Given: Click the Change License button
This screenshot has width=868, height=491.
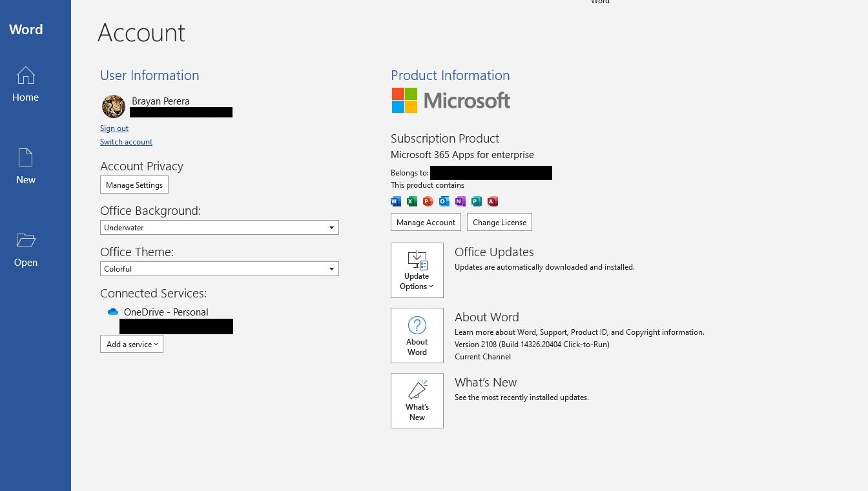Looking at the screenshot, I should [x=499, y=223].
